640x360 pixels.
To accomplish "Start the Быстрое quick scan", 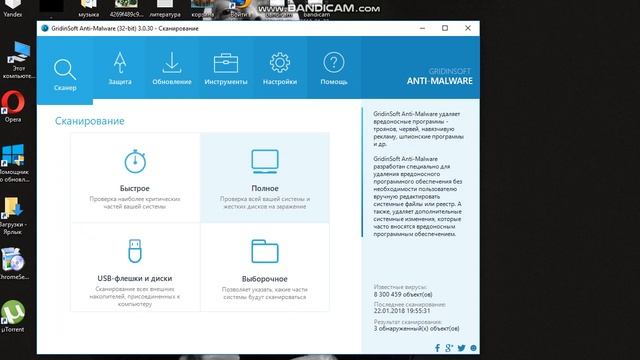I will pyautogui.click(x=135, y=178).
